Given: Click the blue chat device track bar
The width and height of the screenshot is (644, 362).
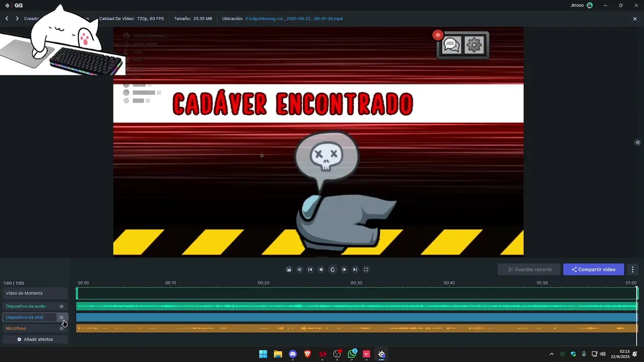Looking at the screenshot, I should (x=357, y=317).
